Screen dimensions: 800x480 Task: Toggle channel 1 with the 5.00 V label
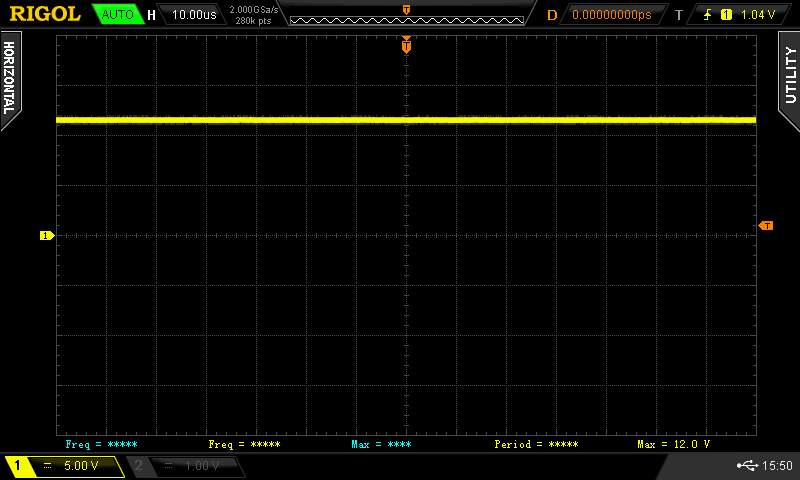63,466
